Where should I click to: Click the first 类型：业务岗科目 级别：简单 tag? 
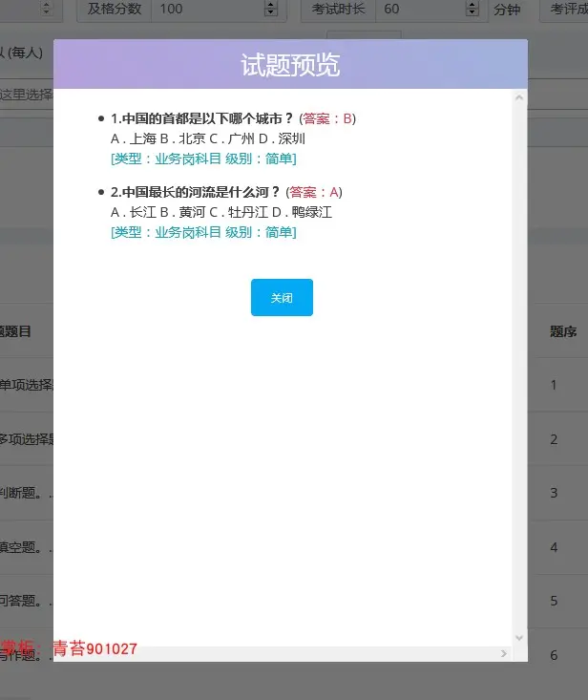(203, 159)
